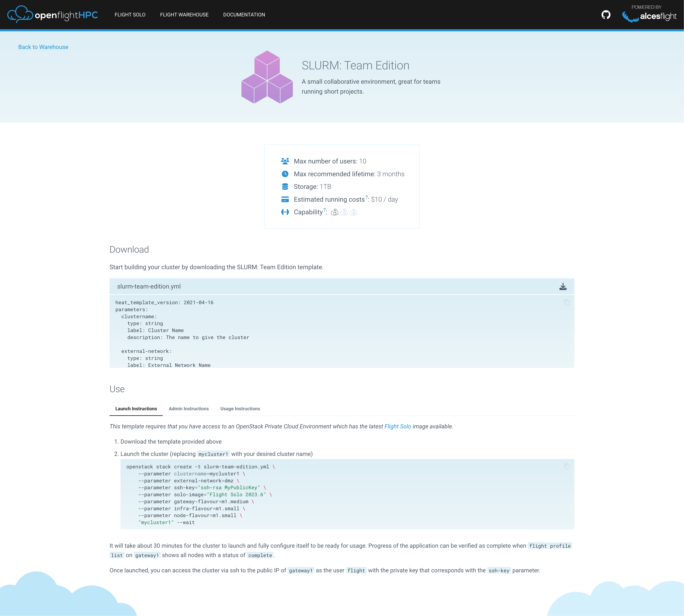Open the GitHub icon link
Image resolution: width=684 pixels, height=616 pixels.
[x=606, y=15]
